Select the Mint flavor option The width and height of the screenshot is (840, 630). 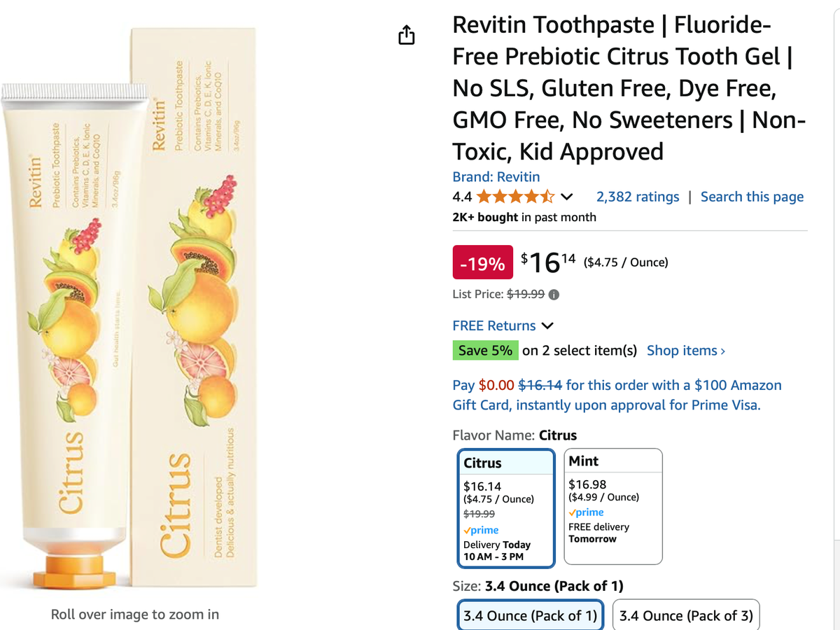click(612, 505)
